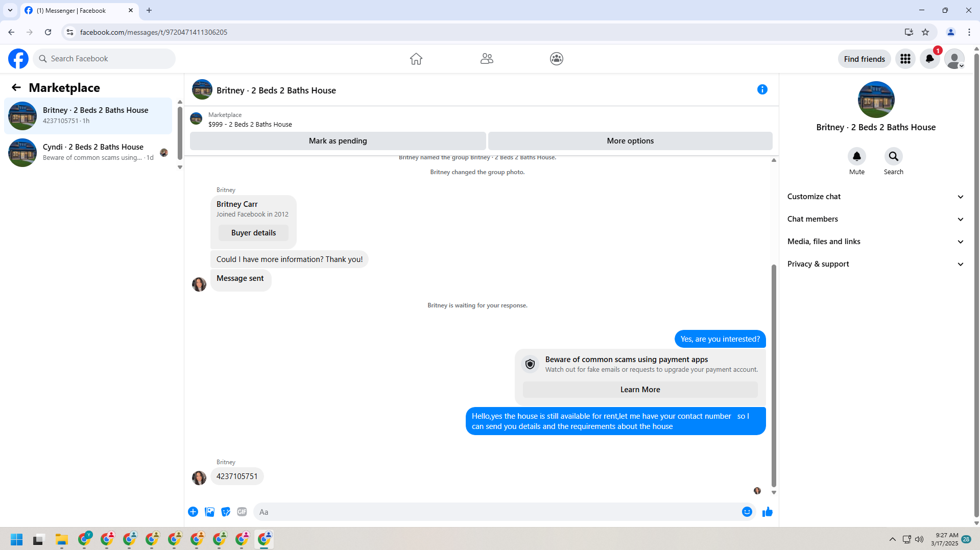Image resolution: width=980 pixels, height=550 pixels.
Task: Open conversation information panel icon
Action: [x=762, y=89]
